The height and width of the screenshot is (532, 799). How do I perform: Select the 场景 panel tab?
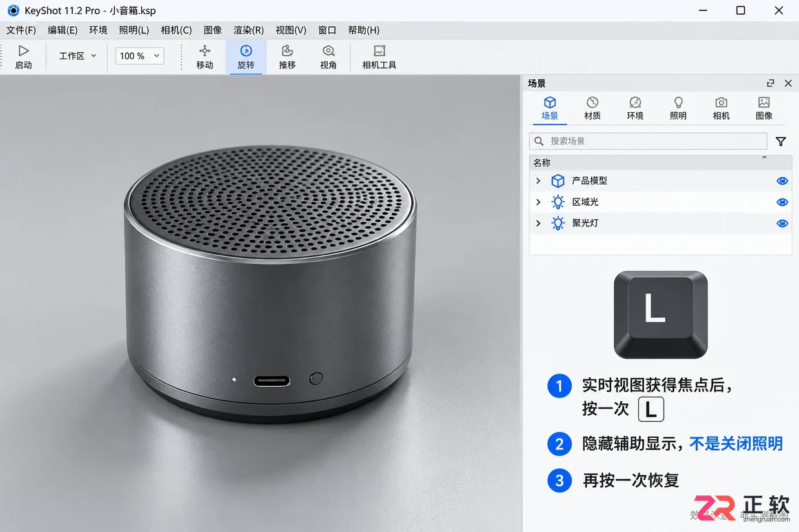click(x=550, y=108)
